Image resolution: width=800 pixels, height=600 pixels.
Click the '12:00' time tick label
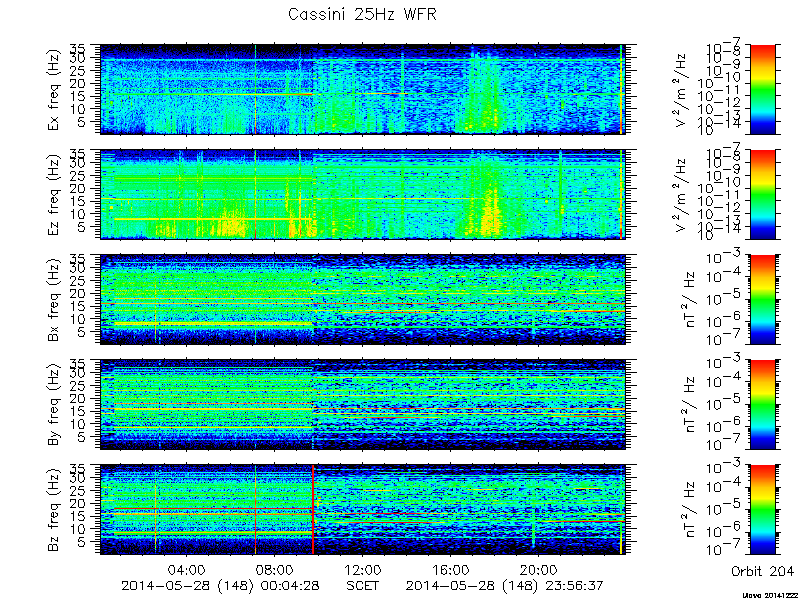coord(363,569)
